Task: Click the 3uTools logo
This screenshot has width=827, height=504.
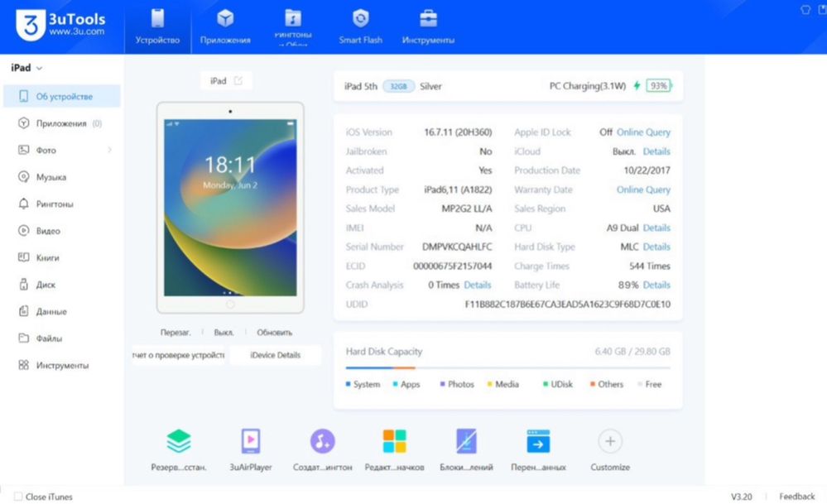Action: [x=60, y=25]
